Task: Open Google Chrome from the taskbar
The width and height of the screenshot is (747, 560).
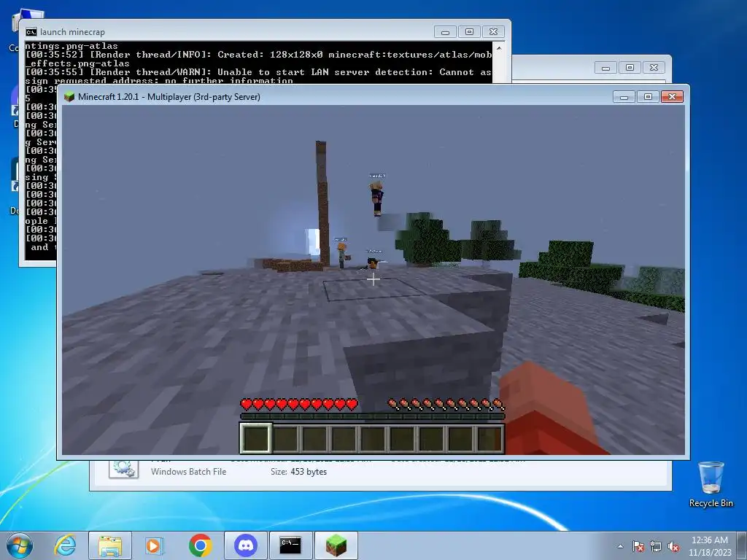Action: [200, 545]
